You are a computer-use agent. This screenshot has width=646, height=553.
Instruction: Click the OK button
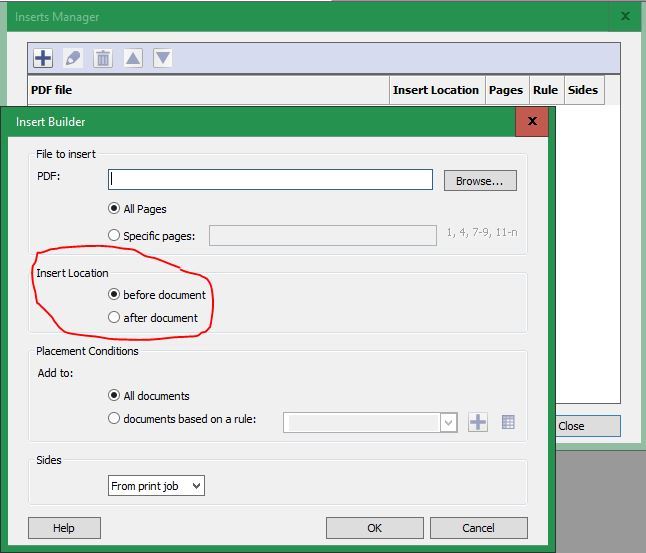[x=374, y=528]
